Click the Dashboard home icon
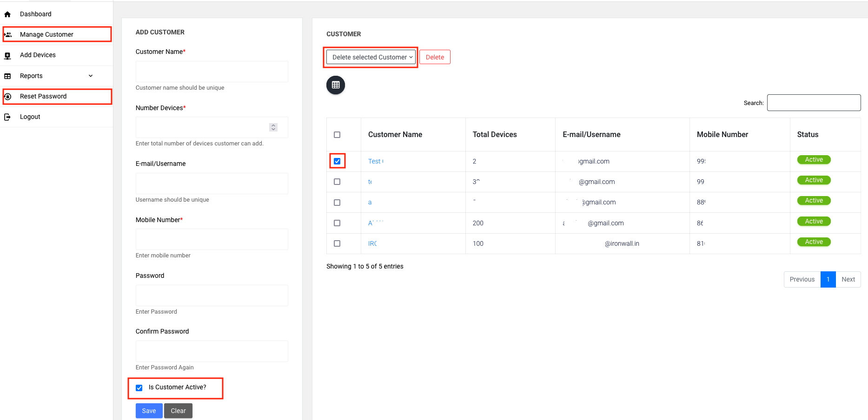The height and width of the screenshot is (420, 868). pos(7,14)
